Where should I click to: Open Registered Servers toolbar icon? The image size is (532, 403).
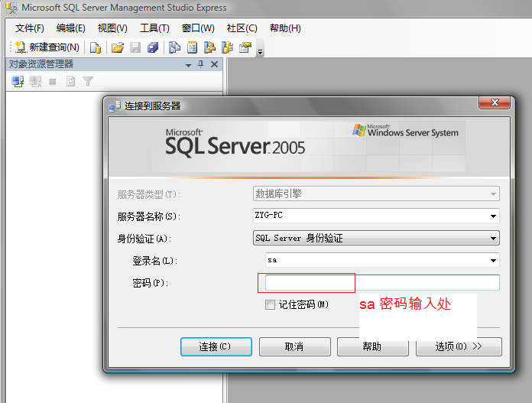[175, 47]
